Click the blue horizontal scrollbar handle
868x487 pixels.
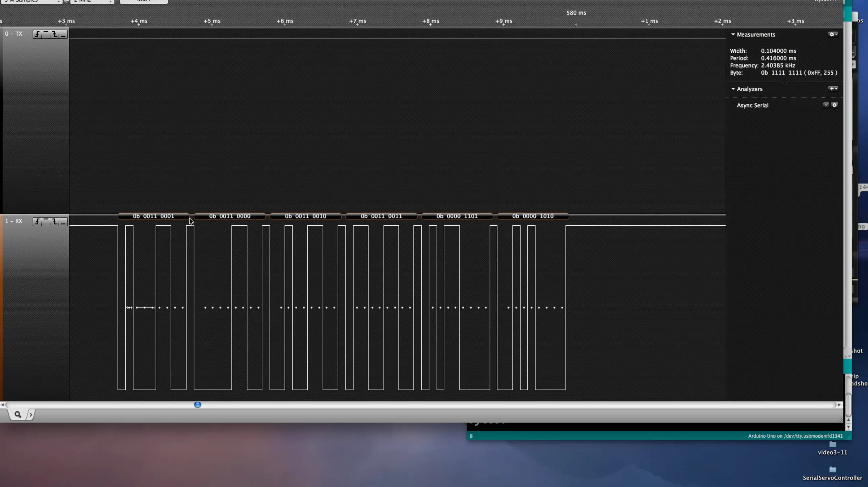198,405
